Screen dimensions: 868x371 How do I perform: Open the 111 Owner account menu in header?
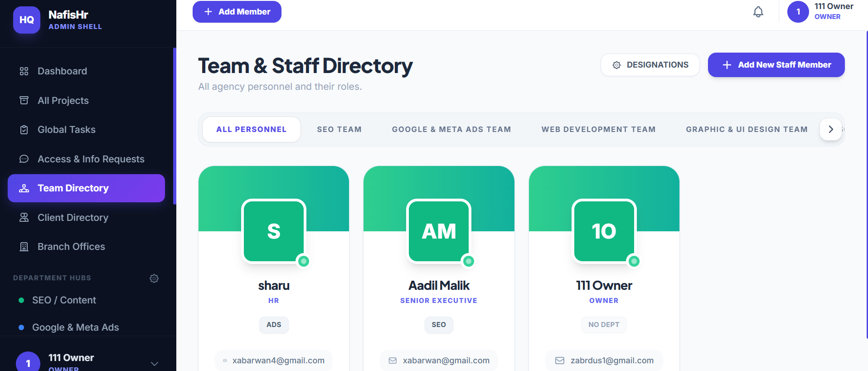(820, 12)
